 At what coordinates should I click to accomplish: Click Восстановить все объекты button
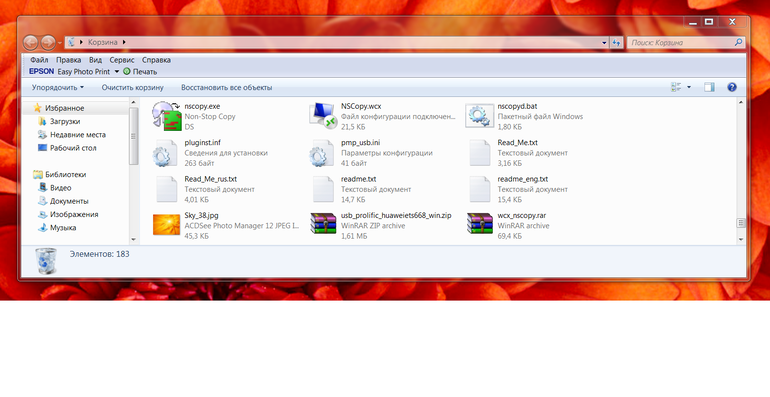[x=226, y=87]
